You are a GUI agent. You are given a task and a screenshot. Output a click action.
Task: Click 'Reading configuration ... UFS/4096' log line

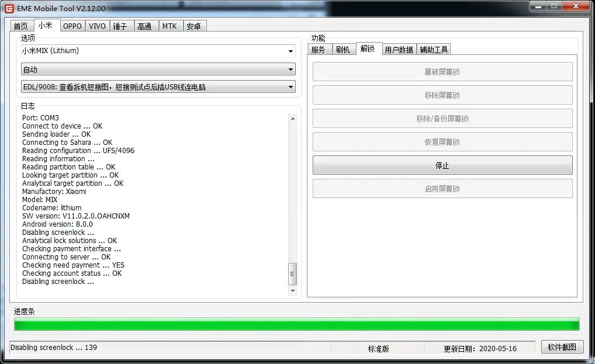pyautogui.click(x=78, y=151)
